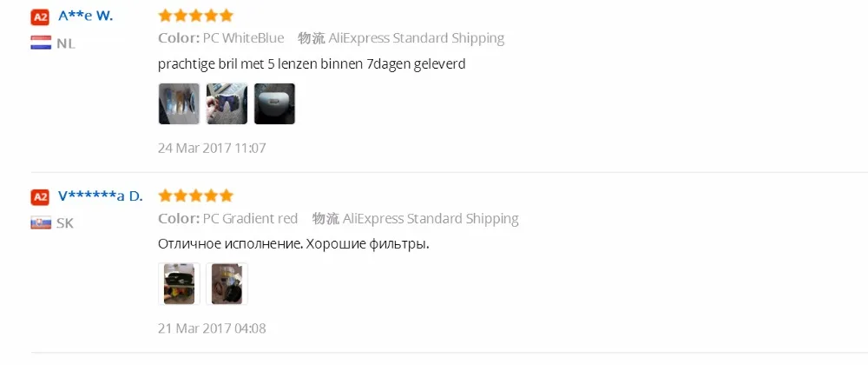Image resolution: width=868 pixels, height=365 pixels.
Task: Click the Slovakia flag icon
Action: coord(41,223)
